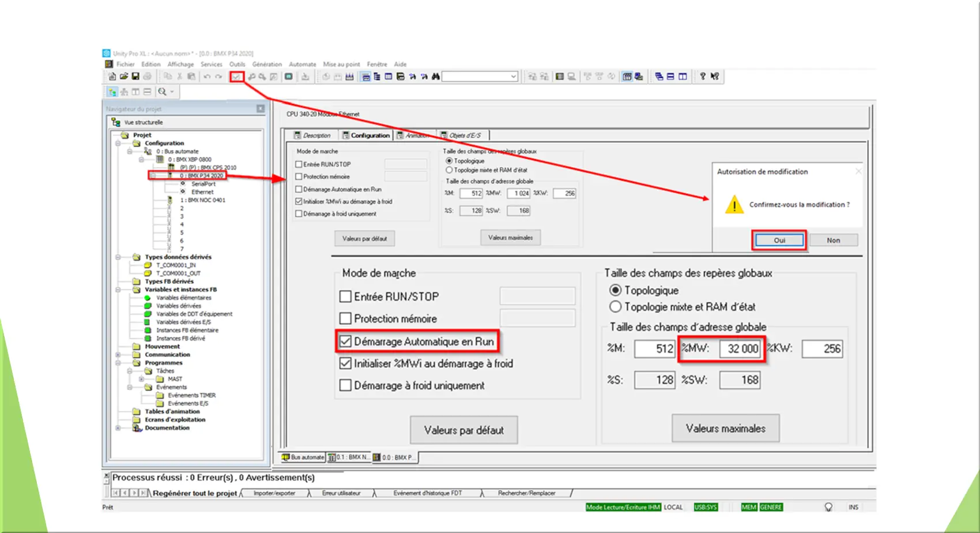Click the Paste clipboard icon
This screenshot has height=533, width=980.
point(191,76)
